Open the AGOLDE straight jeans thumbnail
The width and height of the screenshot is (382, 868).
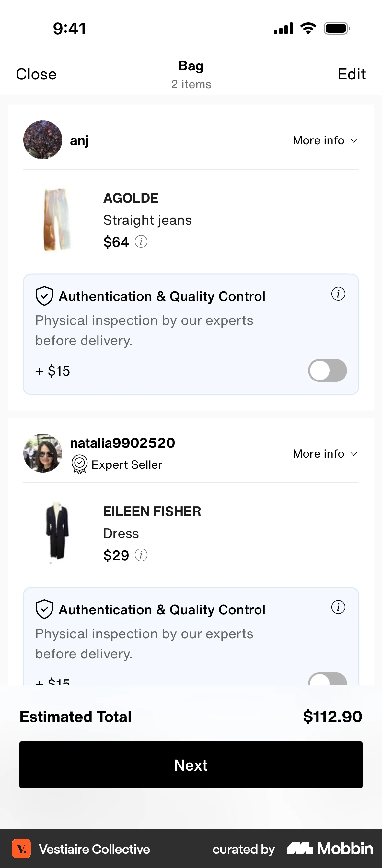(x=57, y=220)
